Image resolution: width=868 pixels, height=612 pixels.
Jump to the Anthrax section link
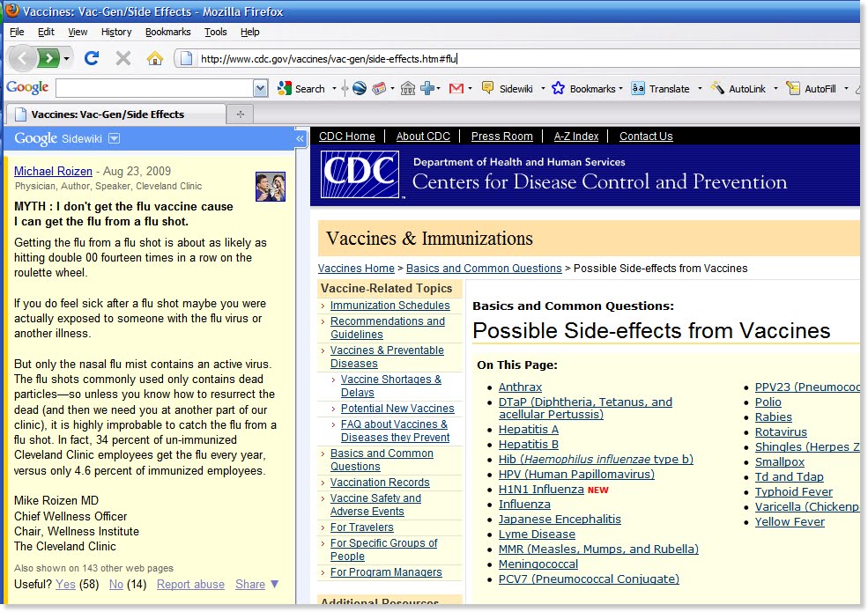(520, 387)
